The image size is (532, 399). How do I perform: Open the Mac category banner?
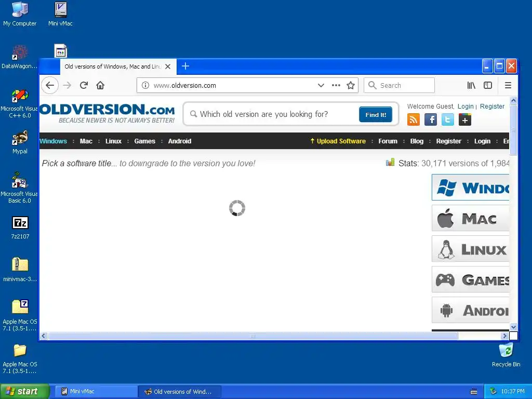click(x=470, y=218)
